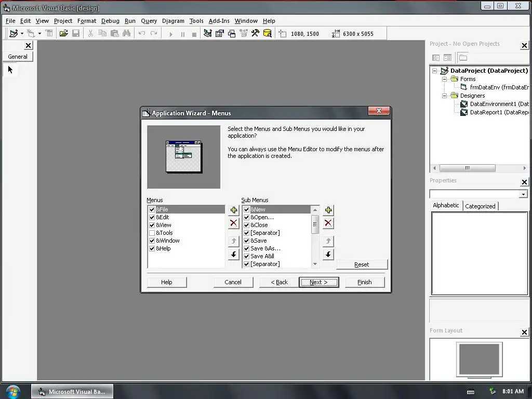Open the Data View Window icon
532x399 pixels.
click(x=268, y=33)
